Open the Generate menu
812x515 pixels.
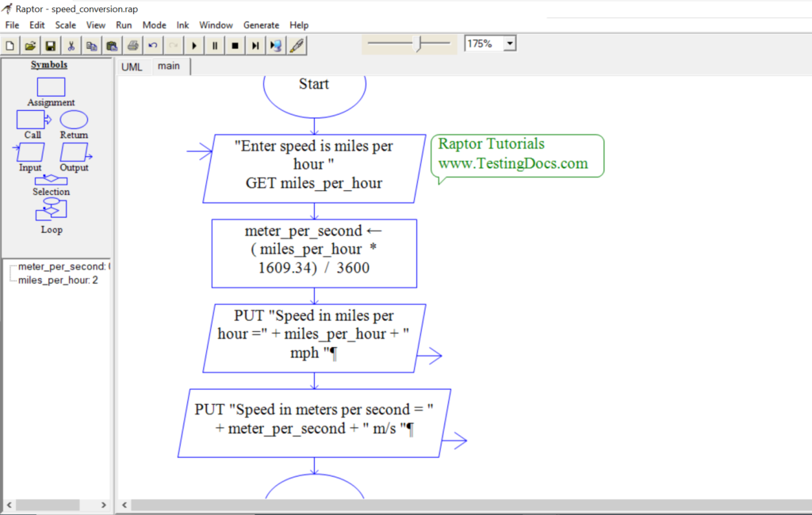click(x=261, y=25)
